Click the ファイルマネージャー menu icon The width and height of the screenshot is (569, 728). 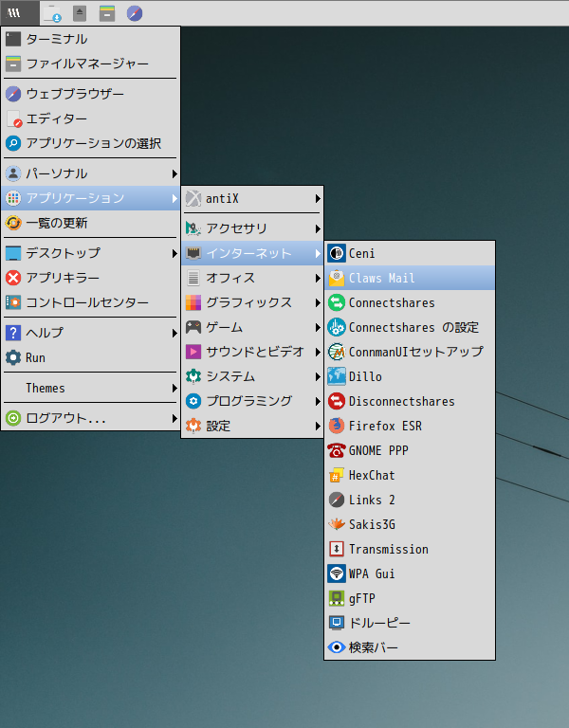13,64
